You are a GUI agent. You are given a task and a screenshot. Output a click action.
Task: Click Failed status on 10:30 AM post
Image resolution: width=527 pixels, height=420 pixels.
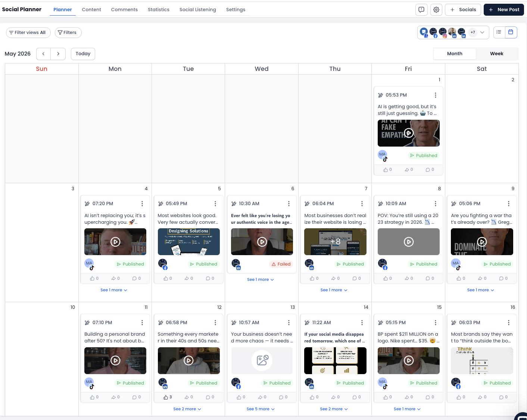tap(281, 264)
